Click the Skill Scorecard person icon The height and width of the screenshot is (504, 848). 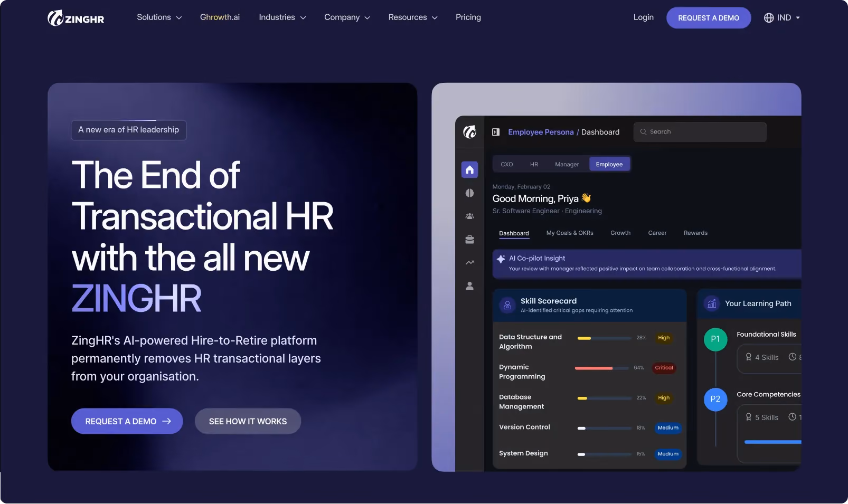coord(507,305)
